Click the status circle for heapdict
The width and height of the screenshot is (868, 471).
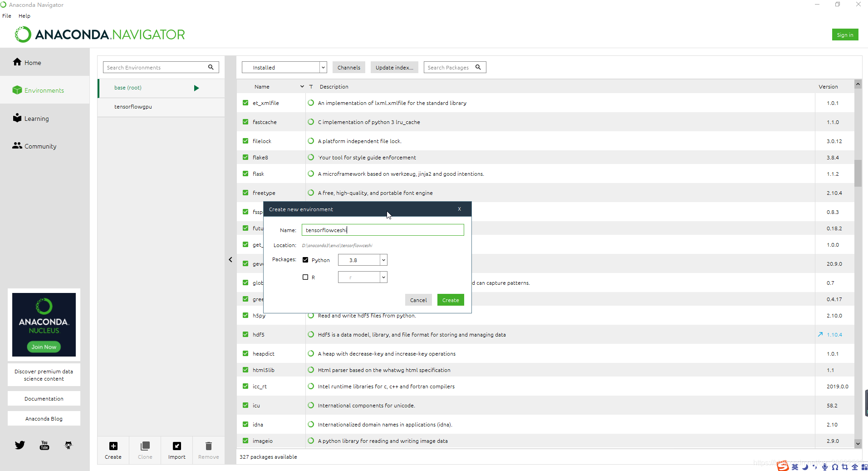pyautogui.click(x=311, y=354)
